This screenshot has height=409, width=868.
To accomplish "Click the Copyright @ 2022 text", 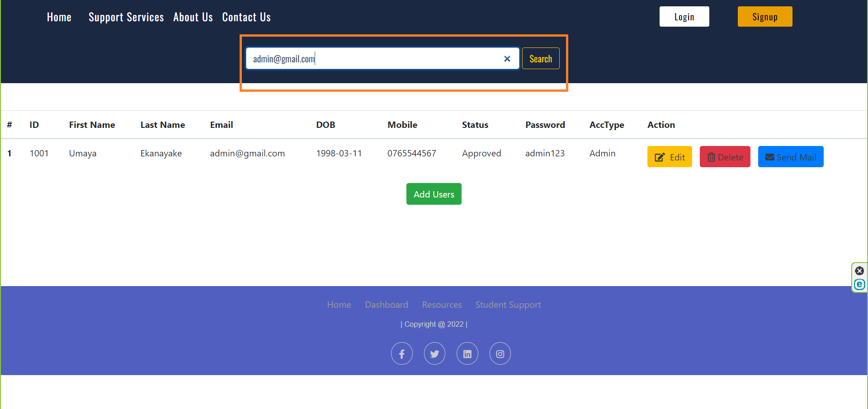I will pyautogui.click(x=434, y=324).
